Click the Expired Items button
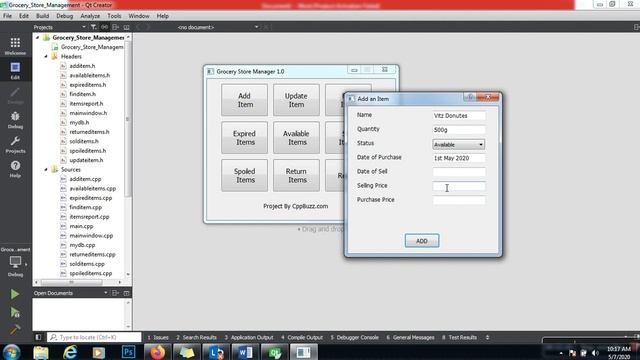The height and width of the screenshot is (360, 640). coord(244,138)
